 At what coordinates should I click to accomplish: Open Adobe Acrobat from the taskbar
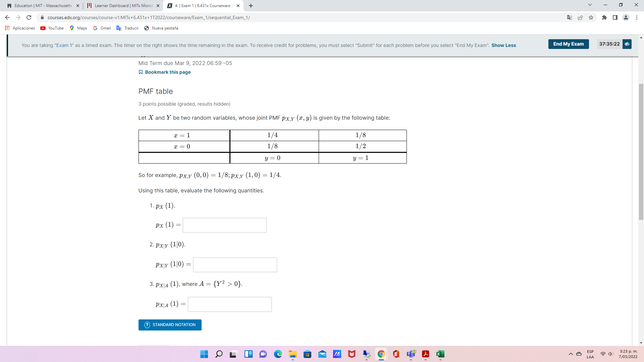tap(426, 354)
